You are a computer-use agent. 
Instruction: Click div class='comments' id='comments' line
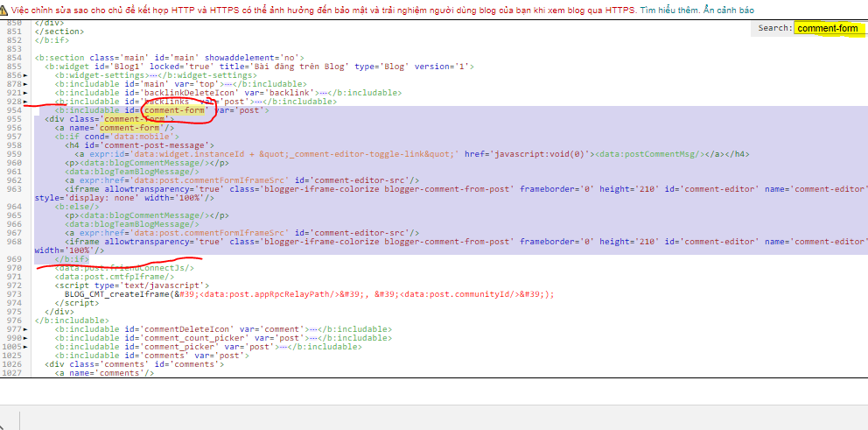click(135, 364)
